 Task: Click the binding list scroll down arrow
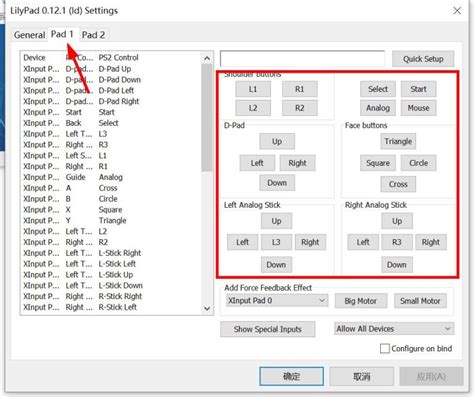207,309
